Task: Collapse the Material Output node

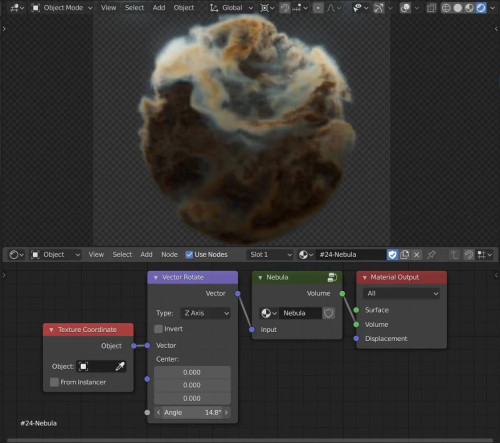Action: pyautogui.click(x=364, y=278)
